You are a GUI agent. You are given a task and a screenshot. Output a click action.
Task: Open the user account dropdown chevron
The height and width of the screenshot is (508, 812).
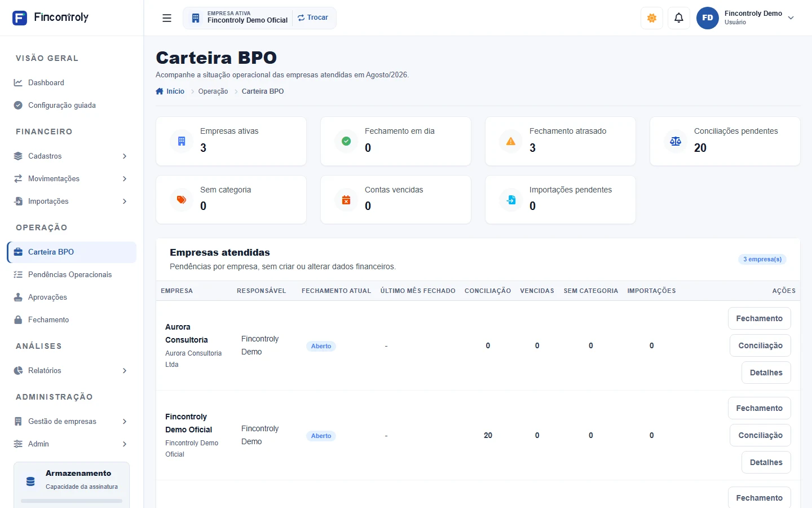[791, 18]
